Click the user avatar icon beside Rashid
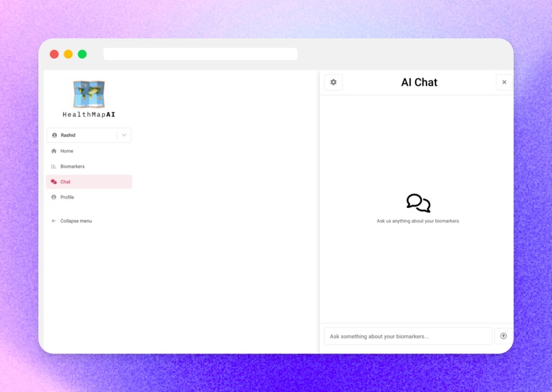 55,135
